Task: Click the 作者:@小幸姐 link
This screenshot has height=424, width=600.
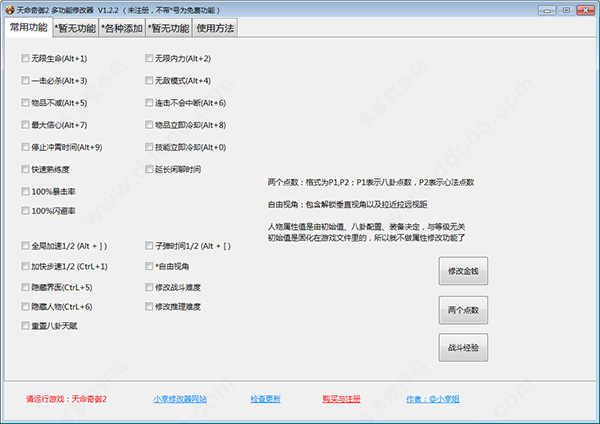Action: pyautogui.click(x=432, y=399)
